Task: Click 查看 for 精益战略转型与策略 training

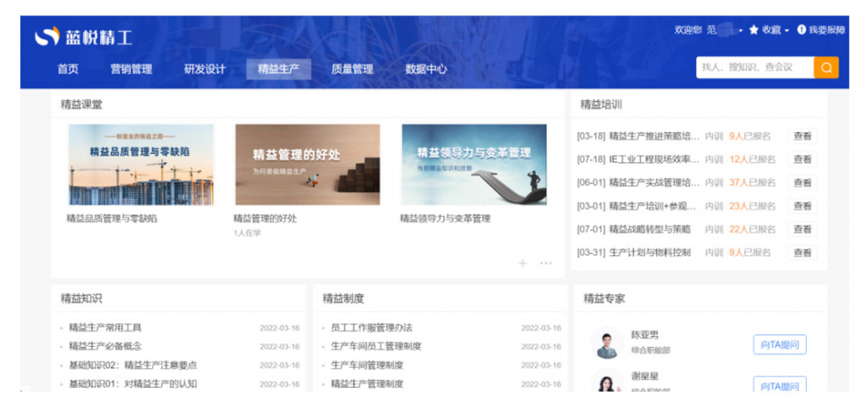Action: tap(802, 229)
